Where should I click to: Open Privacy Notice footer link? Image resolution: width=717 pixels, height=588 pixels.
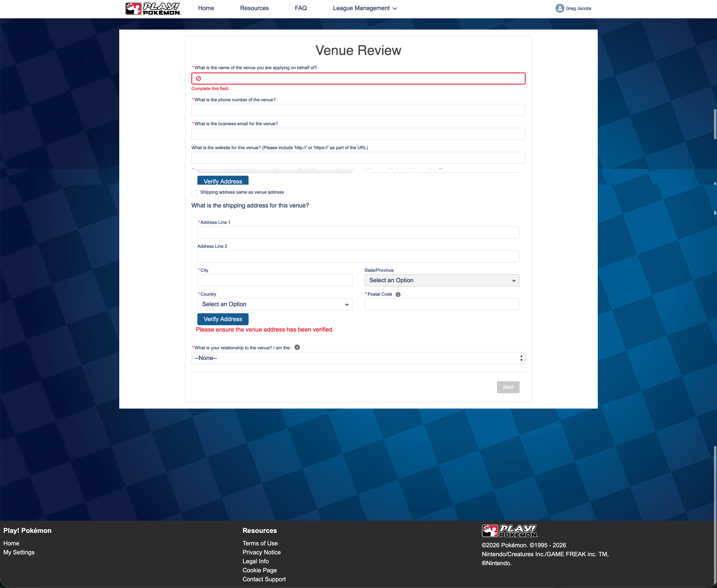click(x=261, y=552)
